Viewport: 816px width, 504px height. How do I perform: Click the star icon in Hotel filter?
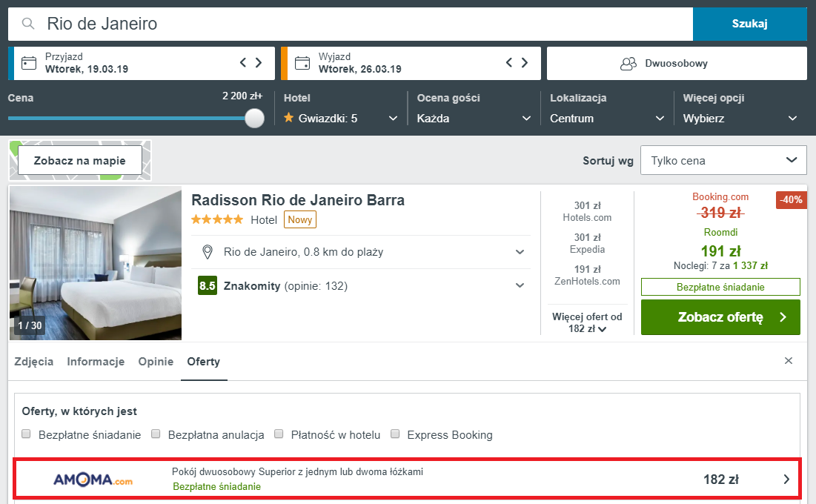point(289,118)
